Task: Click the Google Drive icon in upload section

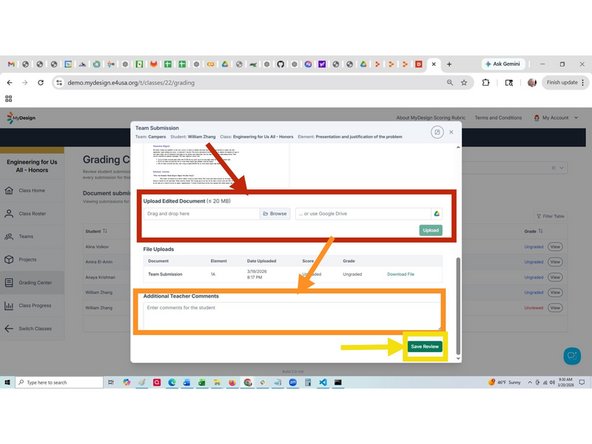Action: pyautogui.click(x=436, y=214)
